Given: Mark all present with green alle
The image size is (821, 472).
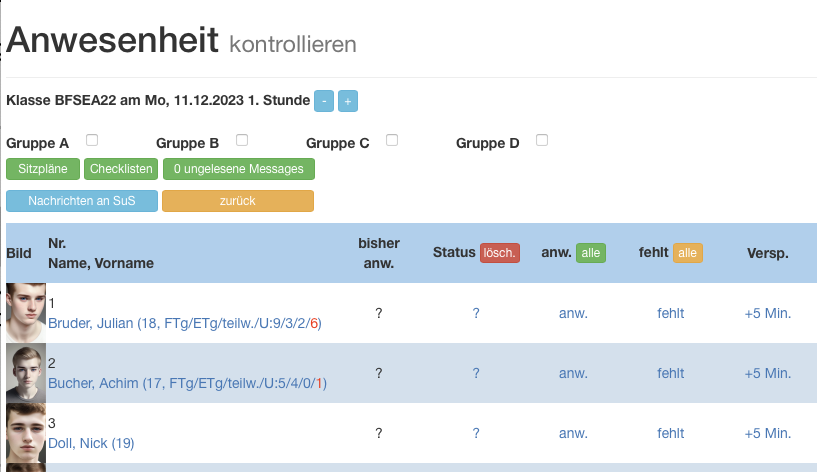Looking at the screenshot, I should point(591,253).
